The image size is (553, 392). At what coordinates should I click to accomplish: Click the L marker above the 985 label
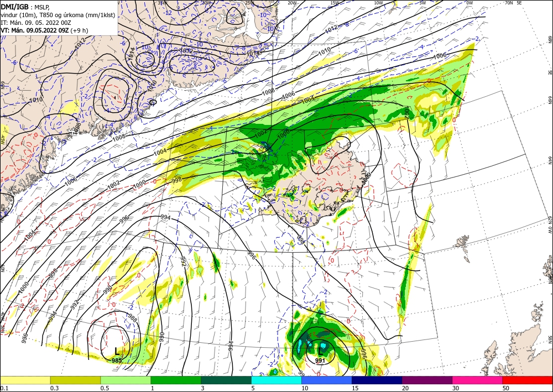tap(117, 351)
